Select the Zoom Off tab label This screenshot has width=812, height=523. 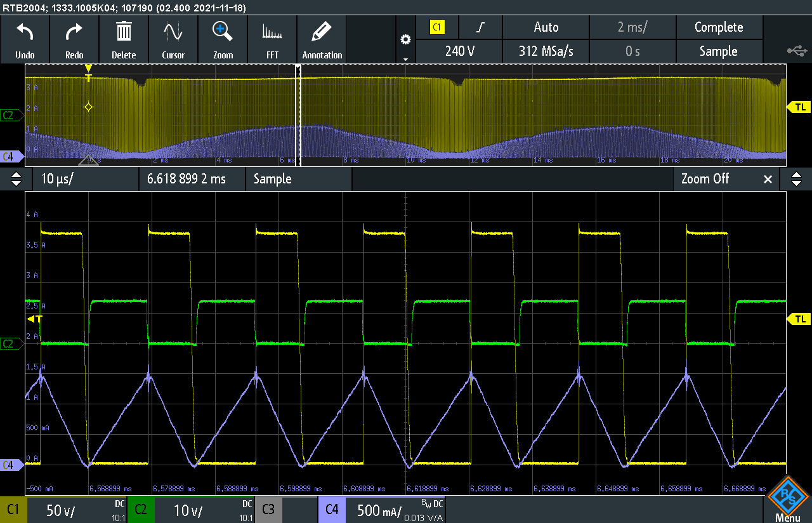(x=705, y=179)
